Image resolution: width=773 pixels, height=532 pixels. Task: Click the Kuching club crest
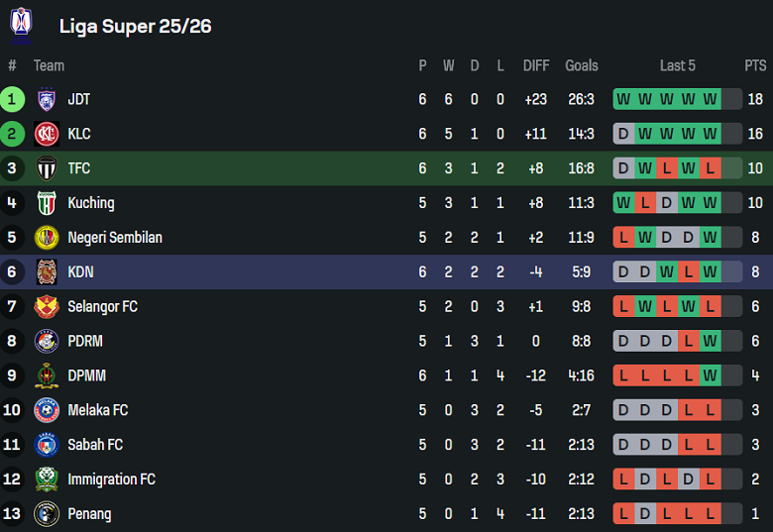[47, 203]
